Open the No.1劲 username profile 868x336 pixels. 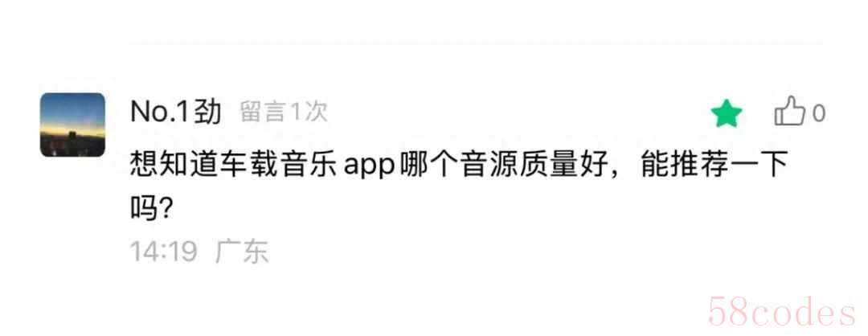click(x=175, y=113)
